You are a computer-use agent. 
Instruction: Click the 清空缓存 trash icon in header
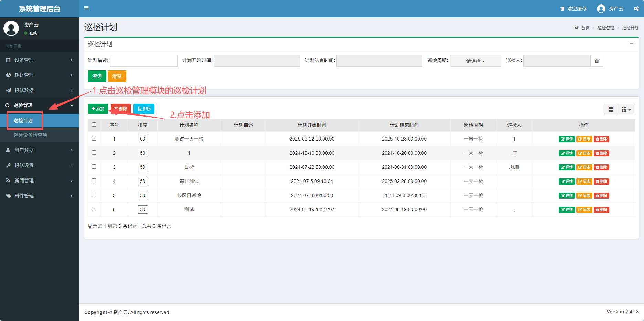coord(562,9)
